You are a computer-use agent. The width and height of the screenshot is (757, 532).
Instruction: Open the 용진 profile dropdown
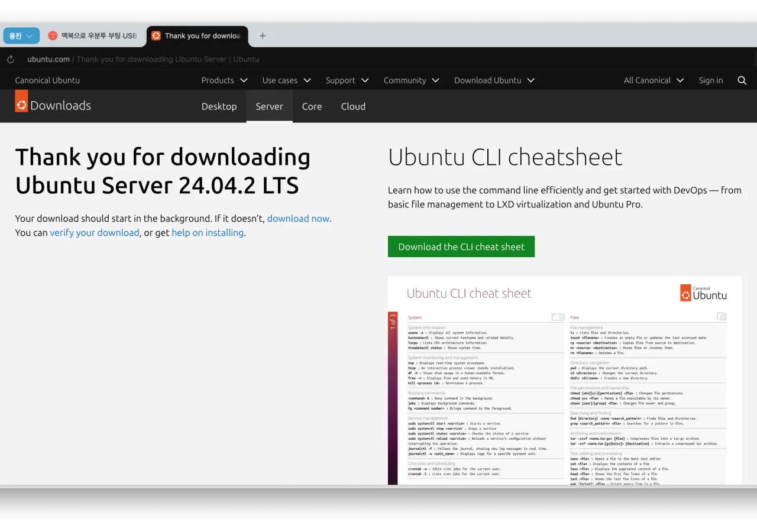coord(21,36)
